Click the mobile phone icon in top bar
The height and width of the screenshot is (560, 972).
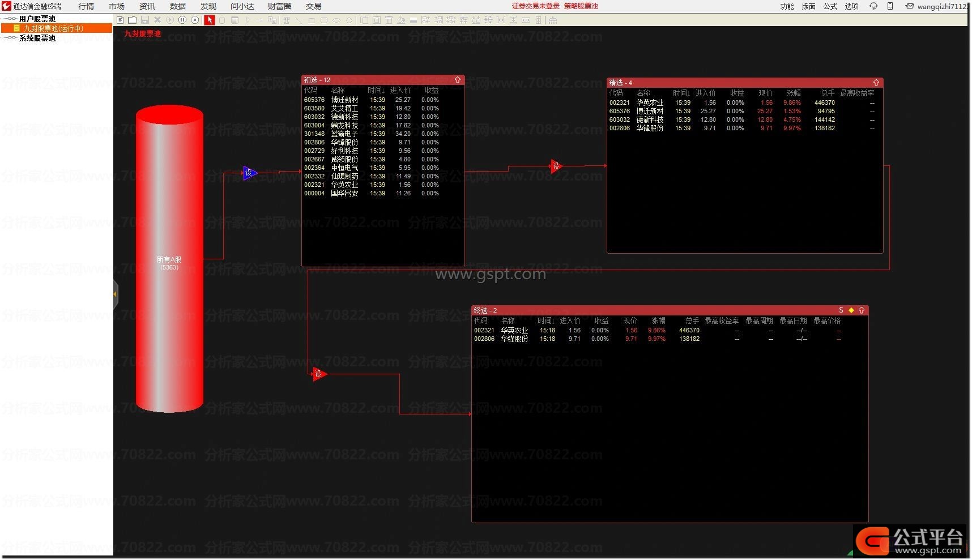pyautogui.click(x=890, y=6)
